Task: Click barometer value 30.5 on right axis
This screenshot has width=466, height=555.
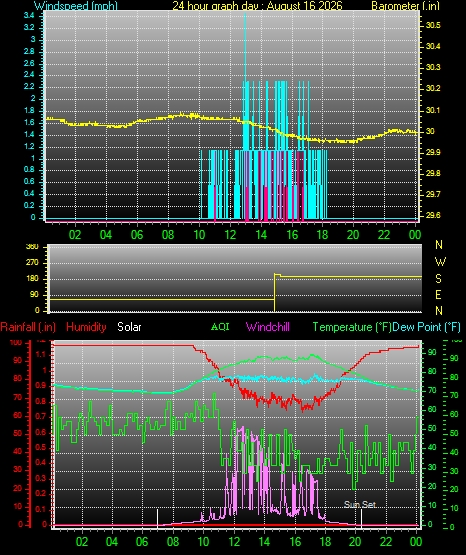Action: (433, 25)
